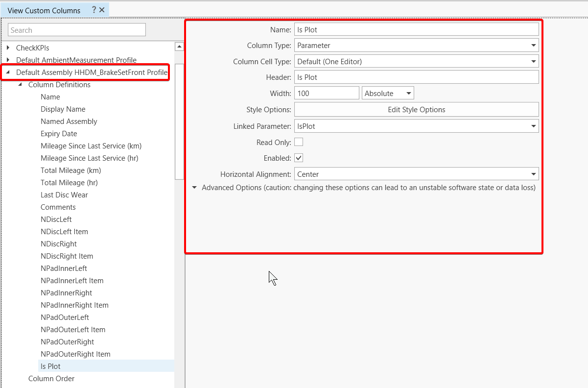The height and width of the screenshot is (388, 588).
Task: Collapse the Column Definitions node
Action: pos(21,85)
